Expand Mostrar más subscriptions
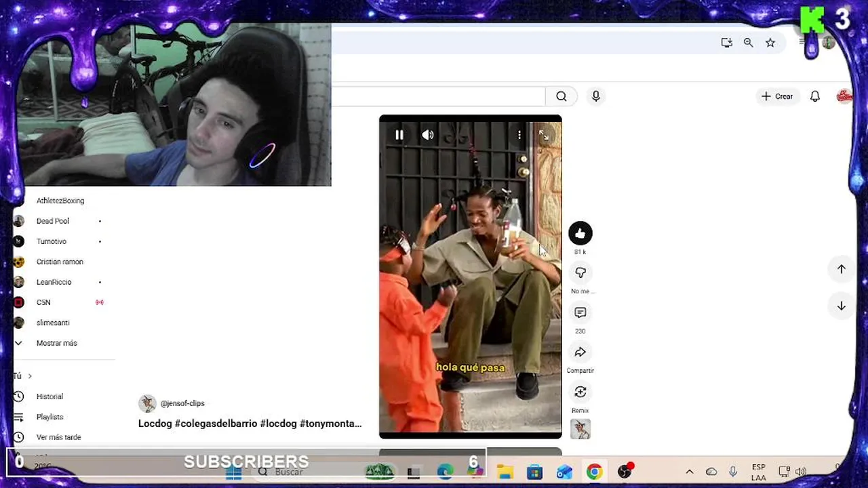The width and height of the screenshot is (868, 488). coord(57,343)
